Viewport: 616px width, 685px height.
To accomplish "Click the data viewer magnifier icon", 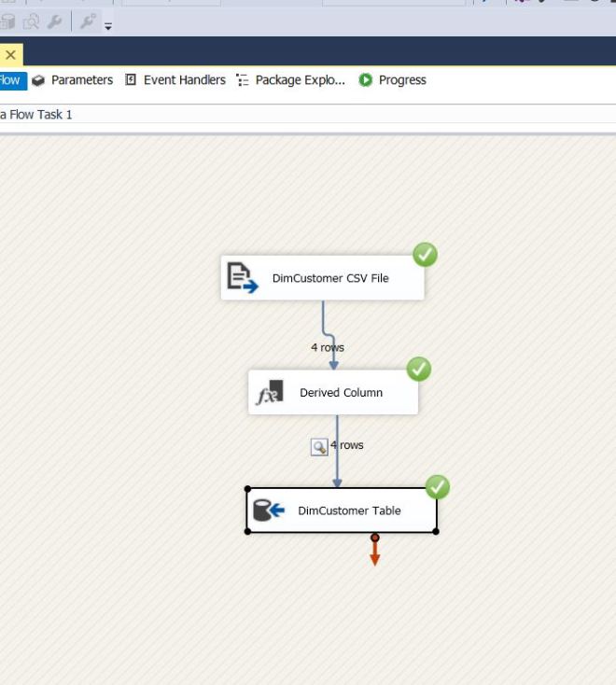I will 319,446.
